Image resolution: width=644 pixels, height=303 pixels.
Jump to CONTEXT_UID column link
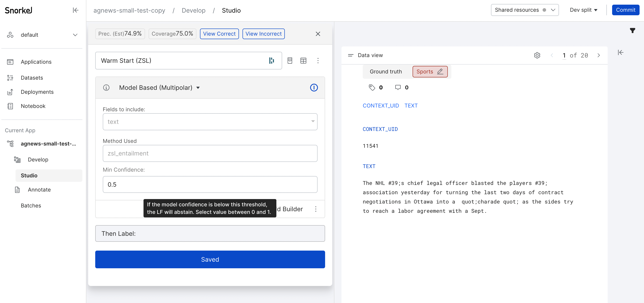pyautogui.click(x=380, y=105)
